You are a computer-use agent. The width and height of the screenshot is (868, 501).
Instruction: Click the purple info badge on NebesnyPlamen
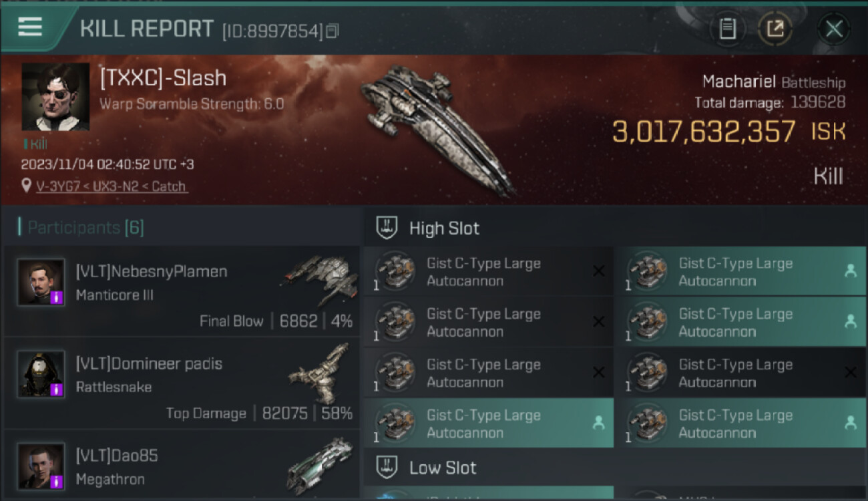tap(57, 298)
